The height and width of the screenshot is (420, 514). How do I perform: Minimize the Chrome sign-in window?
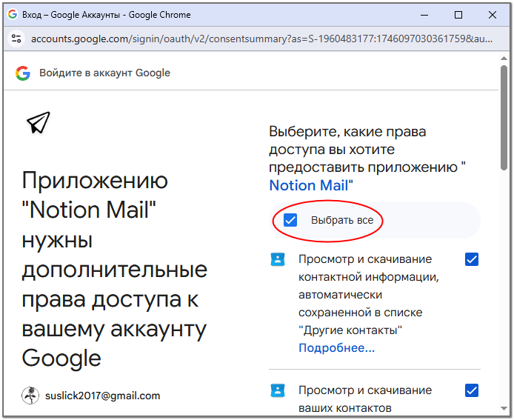click(424, 15)
